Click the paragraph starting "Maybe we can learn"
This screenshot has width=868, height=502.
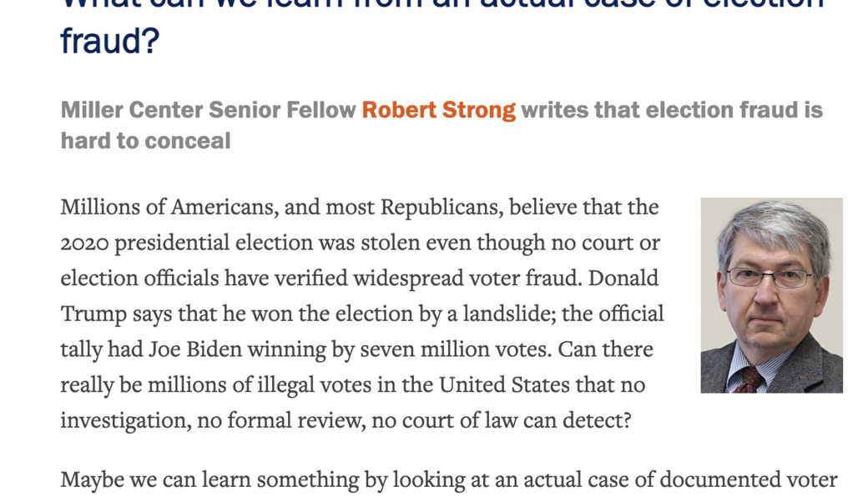coord(448,481)
